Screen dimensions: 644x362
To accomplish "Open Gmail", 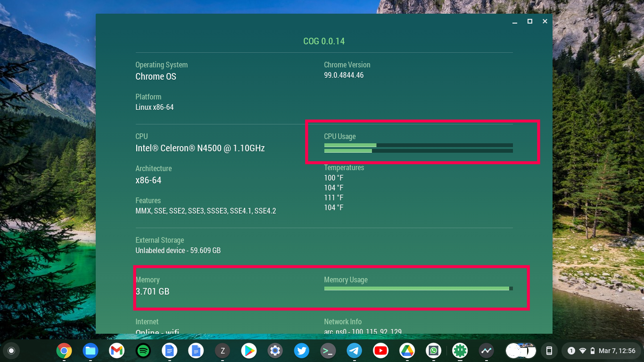I will [x=116, y=351].
